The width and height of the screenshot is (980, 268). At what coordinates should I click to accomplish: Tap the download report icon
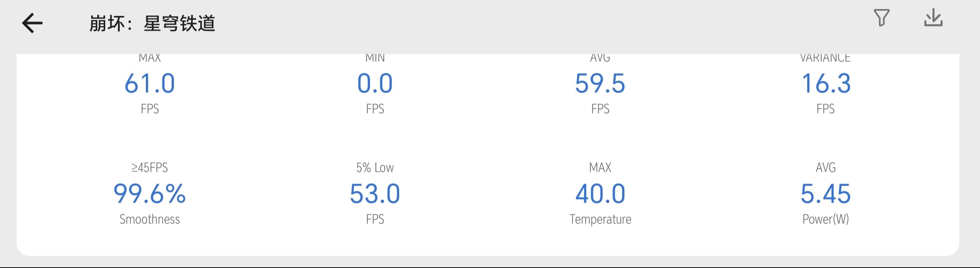pos(933,18)
